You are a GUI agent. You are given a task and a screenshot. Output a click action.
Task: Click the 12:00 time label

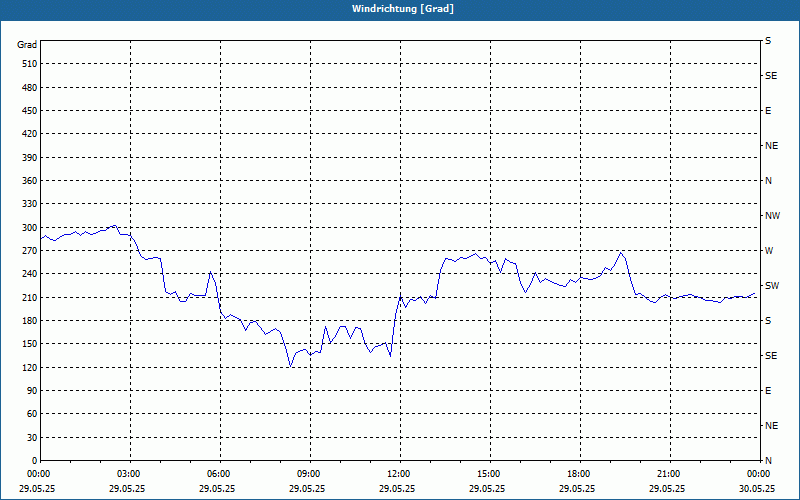click(397, 474)
